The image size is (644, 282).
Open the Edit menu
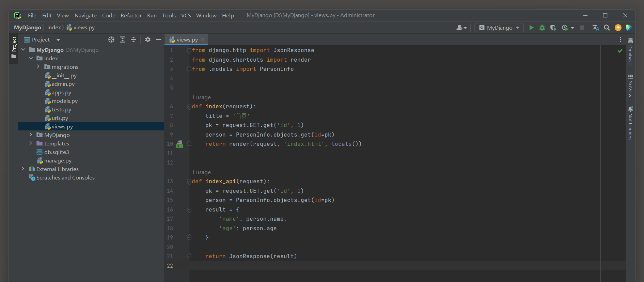coord(47,15)
